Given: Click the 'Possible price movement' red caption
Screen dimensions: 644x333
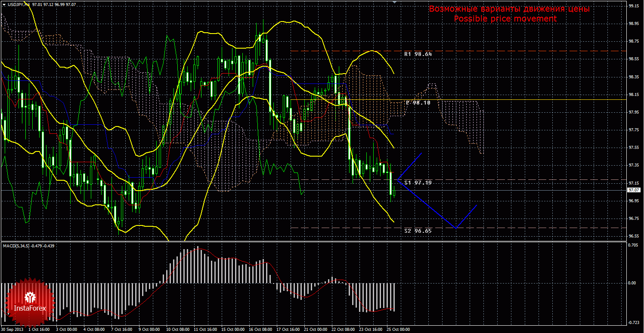Looking at the screenshot, I should point(505,19).
